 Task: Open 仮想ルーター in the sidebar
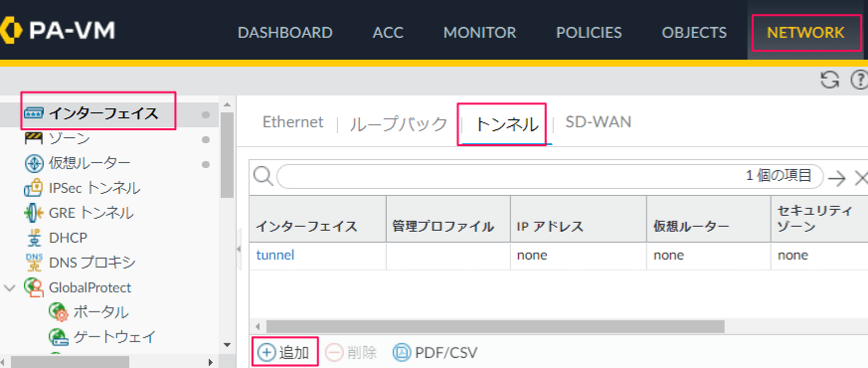click(x=89, y=163)
